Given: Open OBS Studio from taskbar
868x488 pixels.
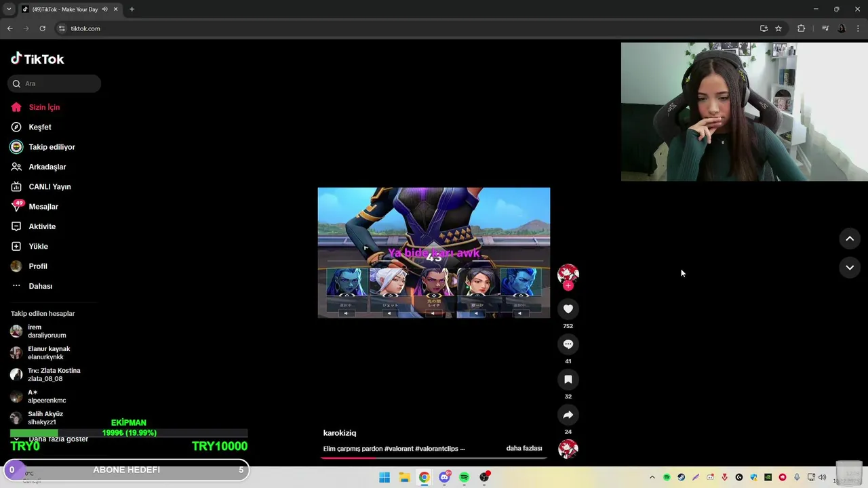Looking at the screenshot, I should 484,477.
